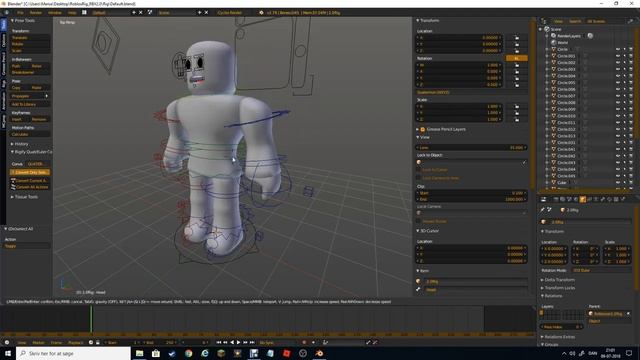
Task: Toggle visibility eye for Circle.001
Action: click(x=618, y=56)
